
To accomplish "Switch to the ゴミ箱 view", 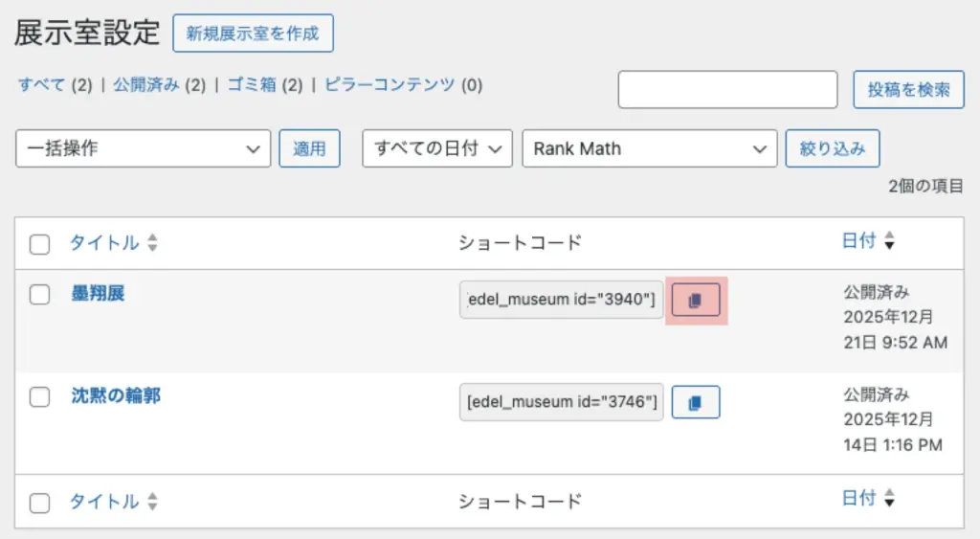I will click(252, 84).
